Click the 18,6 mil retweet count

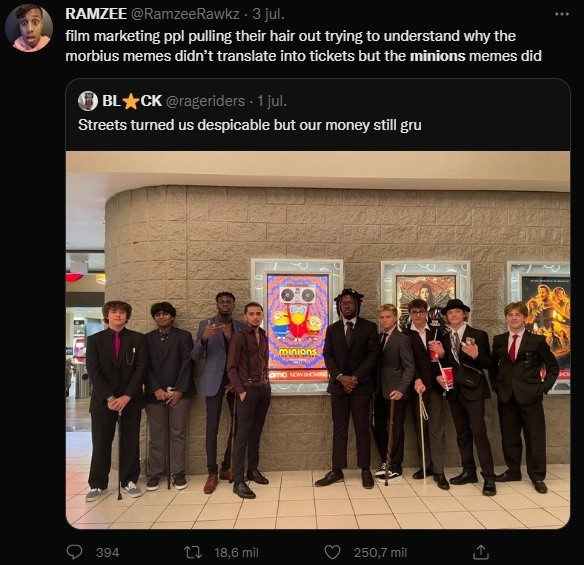(237, 552)
